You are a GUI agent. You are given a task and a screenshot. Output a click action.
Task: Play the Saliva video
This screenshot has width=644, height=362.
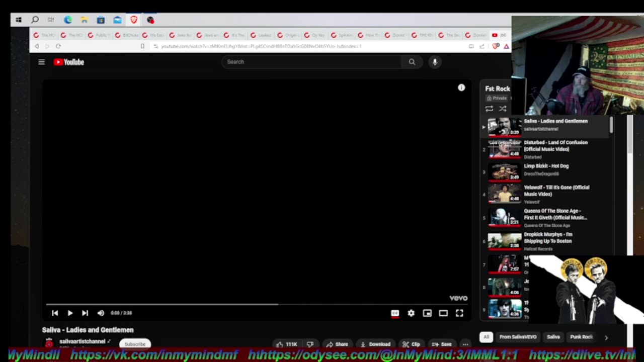pyautogui.click(x=70, y=313)
